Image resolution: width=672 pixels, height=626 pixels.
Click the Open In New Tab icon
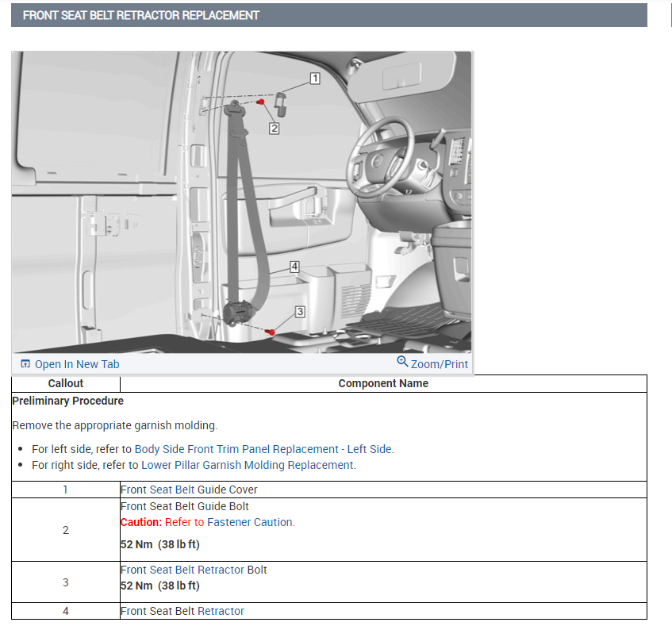25,363
